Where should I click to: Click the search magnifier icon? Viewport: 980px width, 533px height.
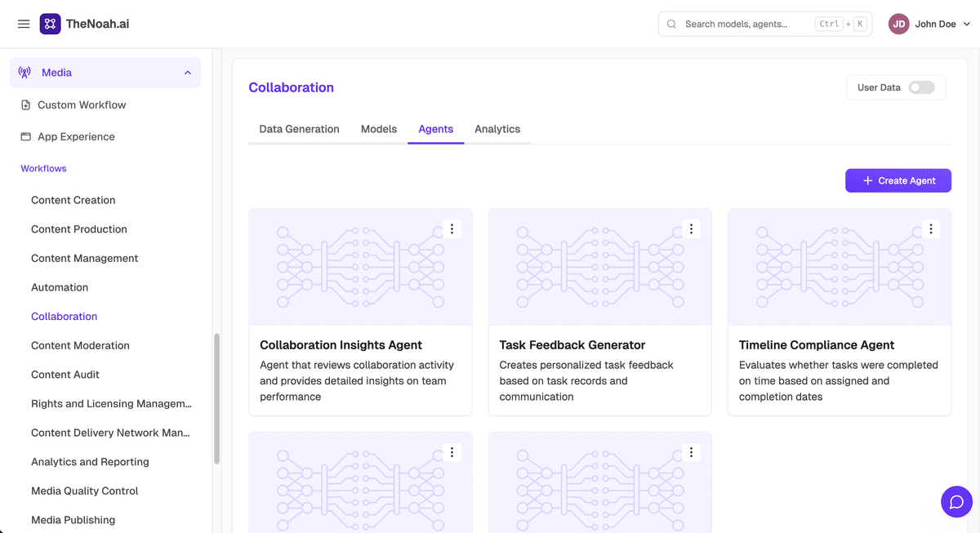[671, 24]
